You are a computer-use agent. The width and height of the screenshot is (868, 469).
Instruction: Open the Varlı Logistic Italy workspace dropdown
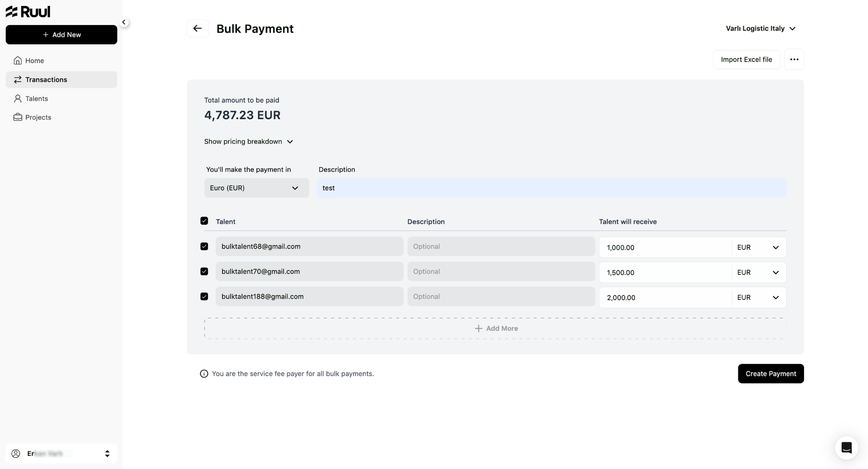point(760,28)
